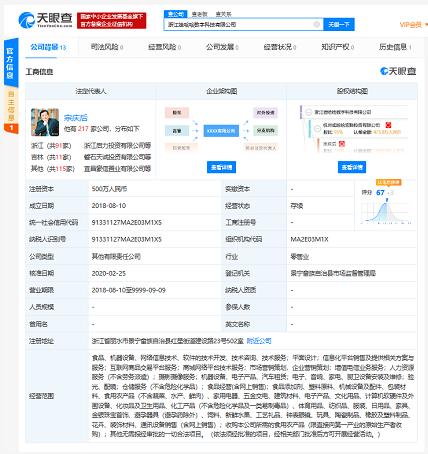Collapse the top company node in equity tree
This screenshot has height=454, width=428.
(309, 112)
